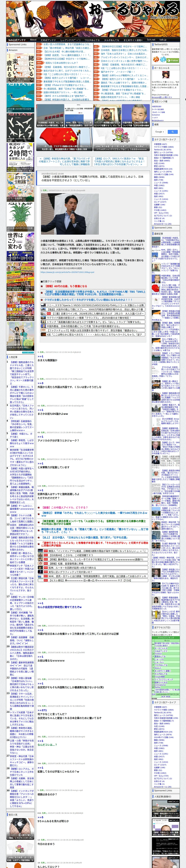
Task: Go to next article 【速報】ロシア、SNSスパイ救済か
Action: [120, 161]
